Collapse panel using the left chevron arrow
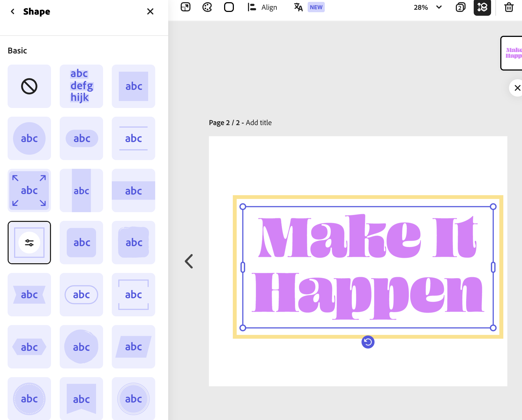522x420 pixels. click(189, 261)
